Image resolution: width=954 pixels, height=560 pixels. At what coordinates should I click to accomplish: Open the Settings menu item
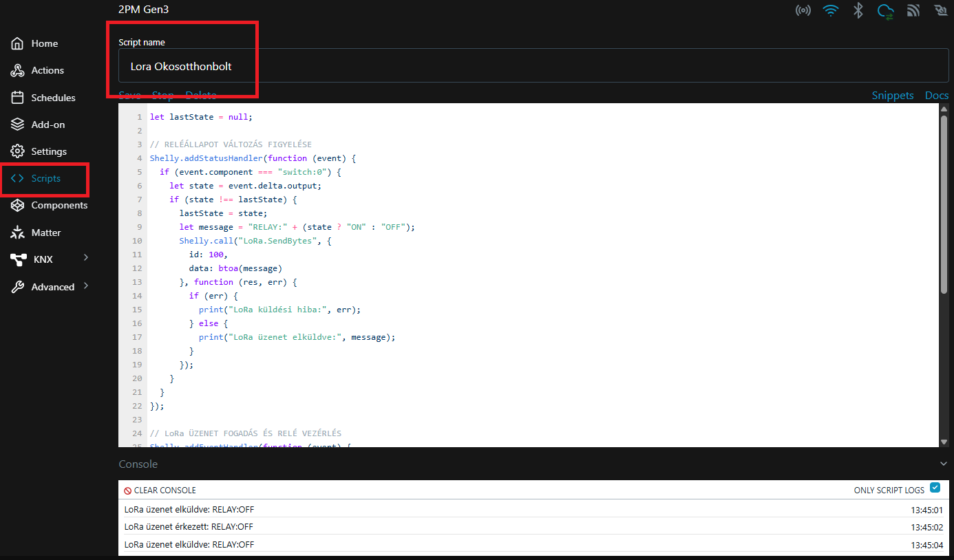tap(49, 151)
